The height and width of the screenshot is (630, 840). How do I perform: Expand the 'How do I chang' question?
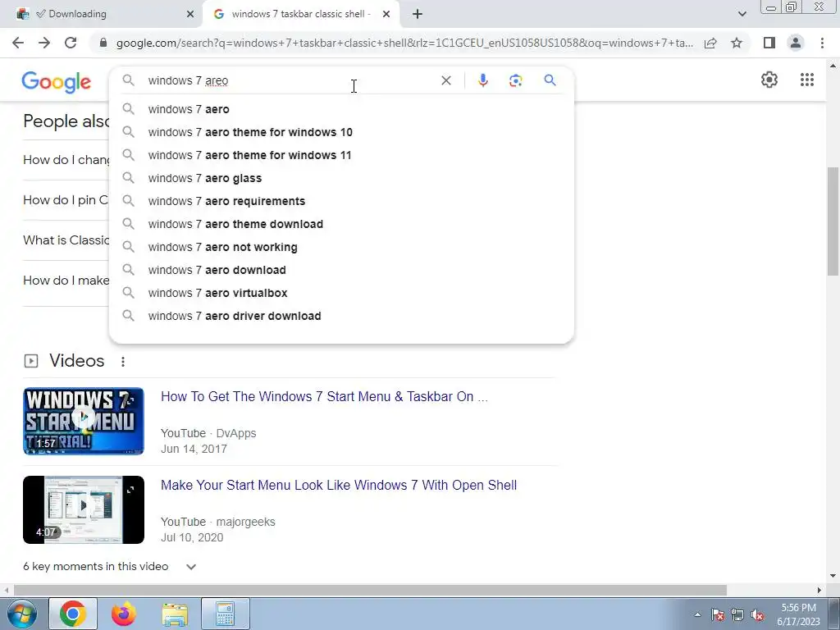click(x=66, y=160)
